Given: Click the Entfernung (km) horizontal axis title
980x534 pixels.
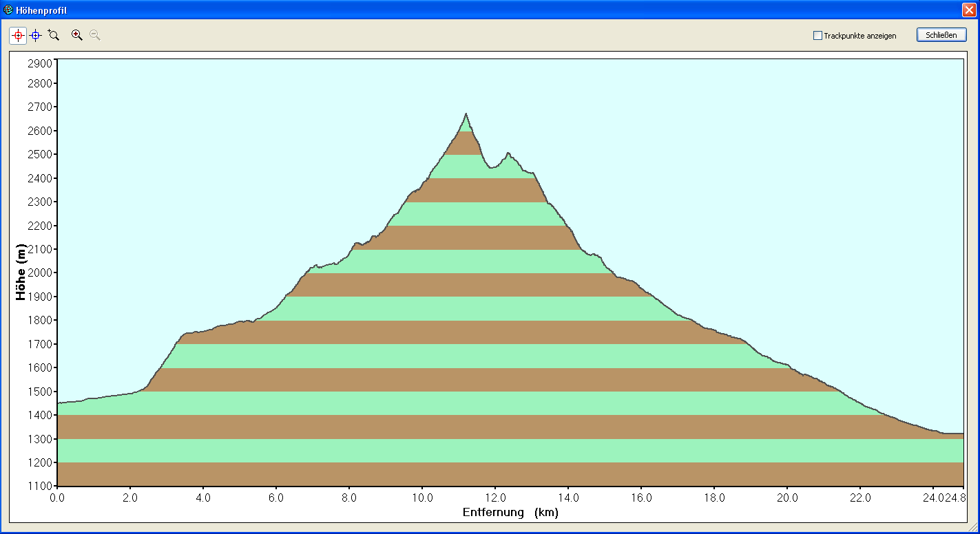Looking at the screenshot, I should 510,513.
